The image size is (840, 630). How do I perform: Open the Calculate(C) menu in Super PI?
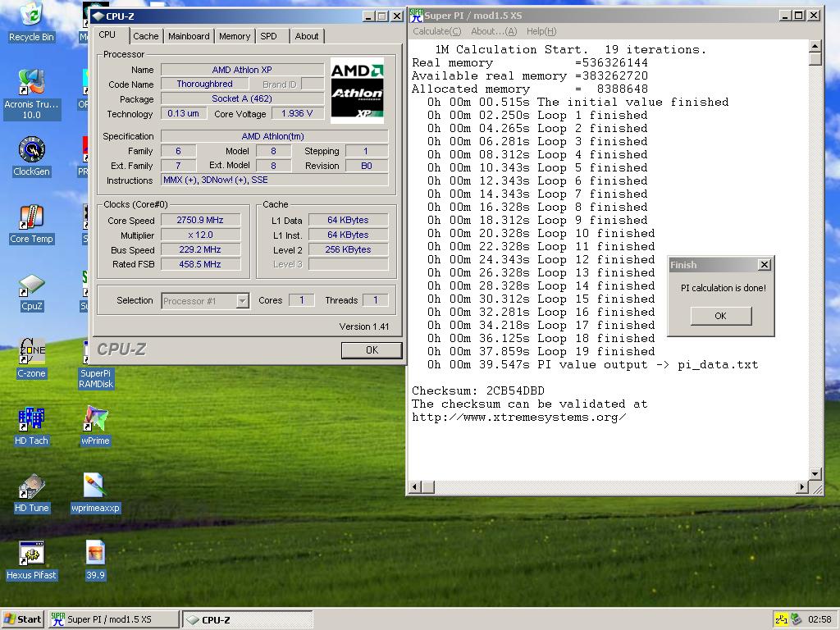click(436, 31)
